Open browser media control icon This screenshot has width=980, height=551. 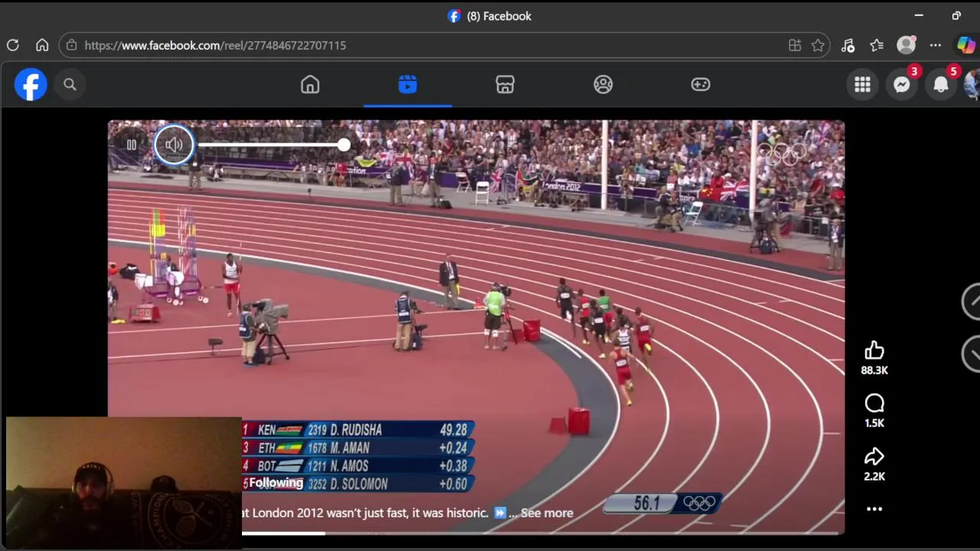point(848,45)
